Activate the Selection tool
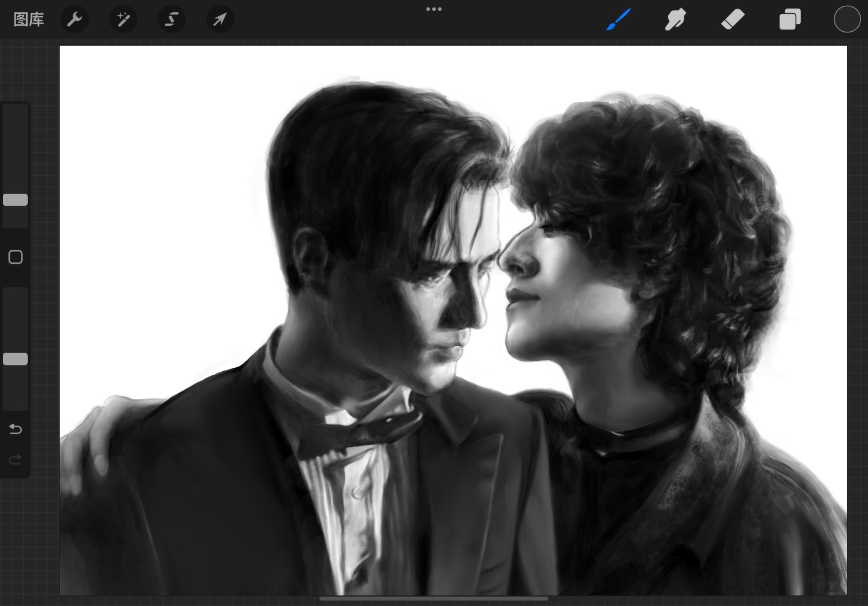Image resolution: width=868 pixels, height=606 pixels. pyautogui.click(x=172, y=20)
